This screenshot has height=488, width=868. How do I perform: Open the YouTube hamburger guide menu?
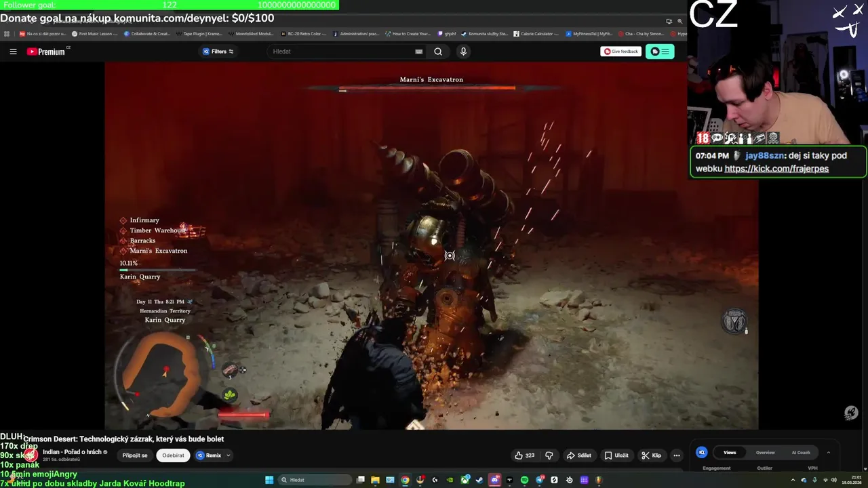pyautogui.click(x=13, y=52)
